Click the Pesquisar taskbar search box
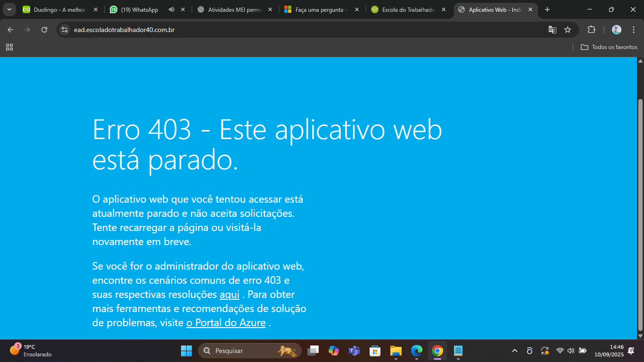The height and width of the screenshot is (362, 644). point(250,351)
